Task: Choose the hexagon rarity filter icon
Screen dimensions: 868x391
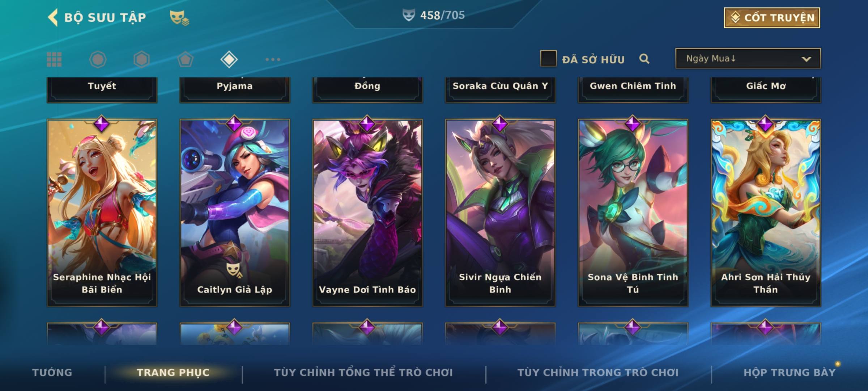Action: 141,59
